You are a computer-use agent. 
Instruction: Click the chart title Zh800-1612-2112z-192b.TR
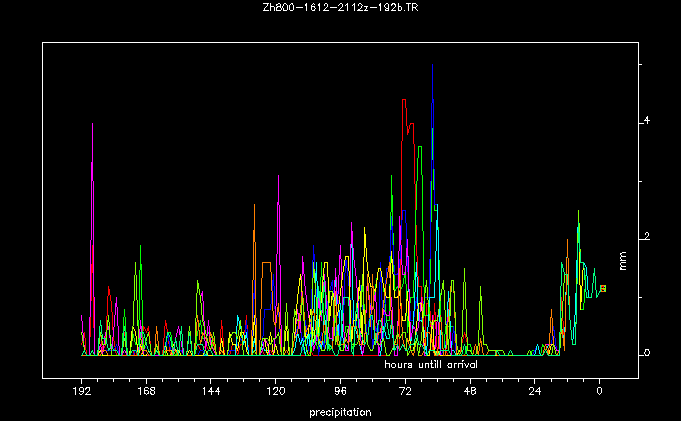point(340,8)
